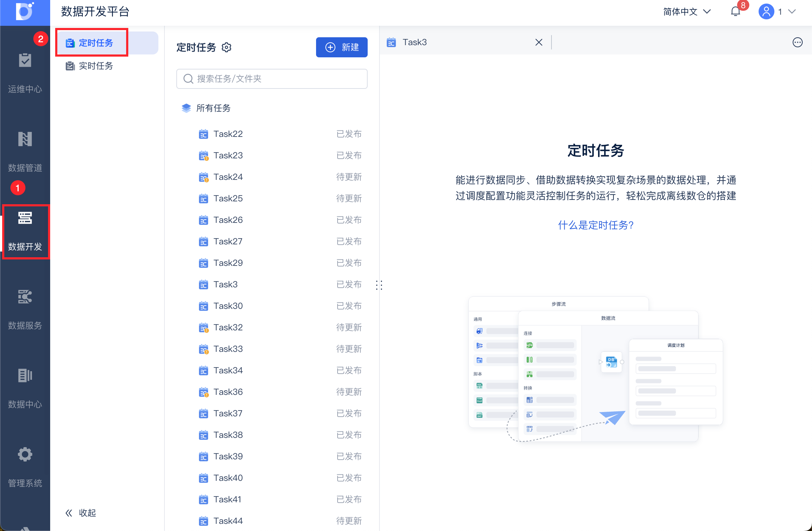This screenshot has height=531, width=812.
Task: Click the more options ellipsis icon
Action: (x=797, y=42)
